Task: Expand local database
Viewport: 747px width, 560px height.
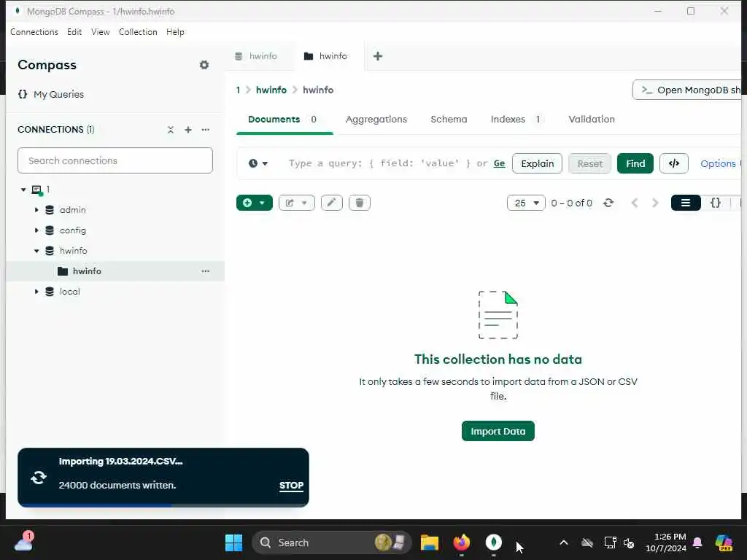Action: [36, 292]
